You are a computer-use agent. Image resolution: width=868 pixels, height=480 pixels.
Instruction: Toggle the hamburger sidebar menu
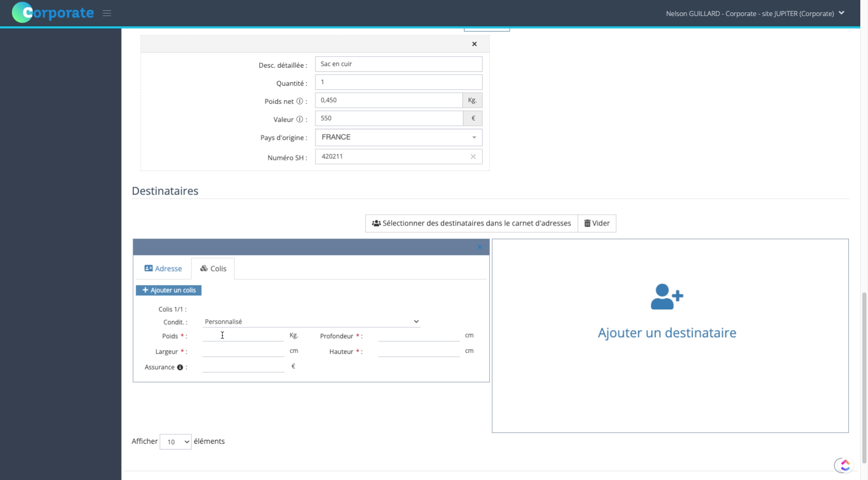[x=107, y=13]
